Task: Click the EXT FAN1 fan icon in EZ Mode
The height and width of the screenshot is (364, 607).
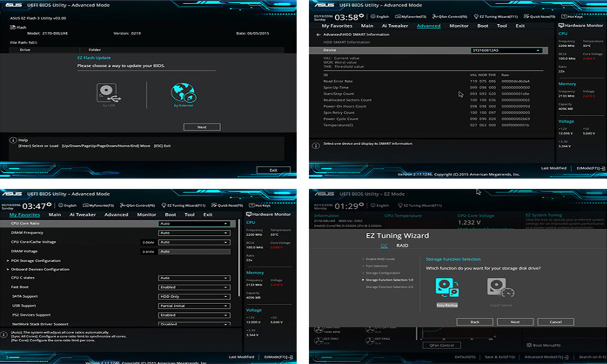Action: pos(318,341)
